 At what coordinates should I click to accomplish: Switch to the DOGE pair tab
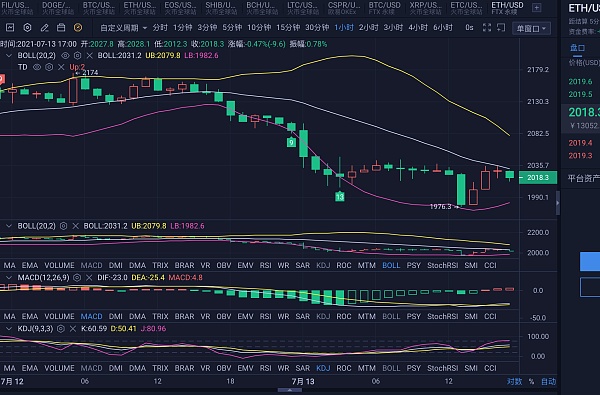coord(57,8)
